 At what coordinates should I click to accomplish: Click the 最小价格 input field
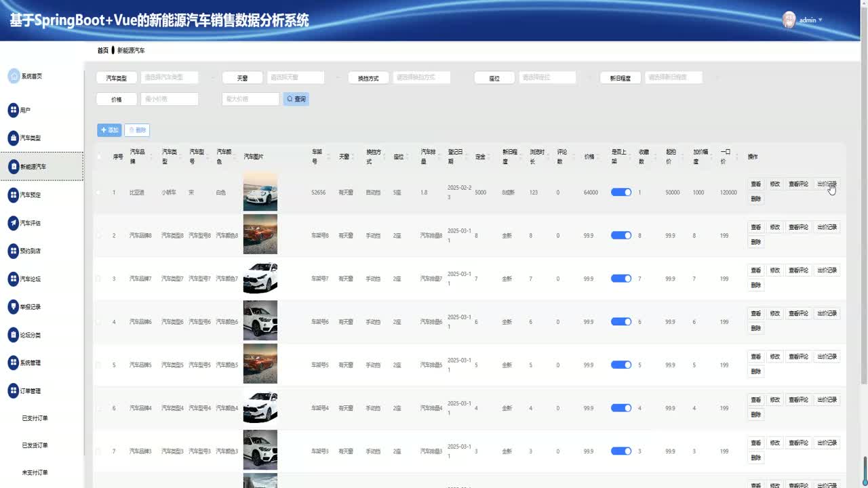pos(170,99)
